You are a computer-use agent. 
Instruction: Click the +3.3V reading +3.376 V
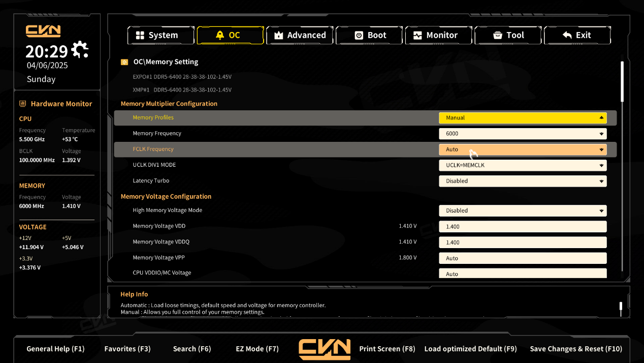[30, 267]
